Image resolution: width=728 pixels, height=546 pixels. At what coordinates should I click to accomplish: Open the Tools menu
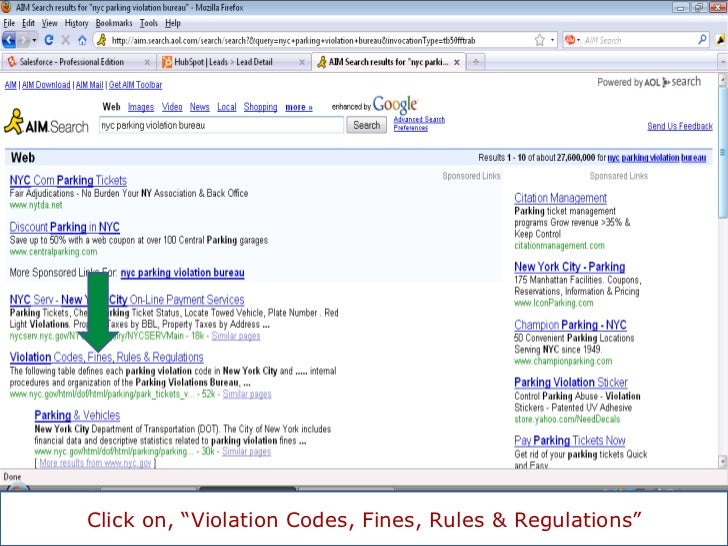tap(149, 23)
